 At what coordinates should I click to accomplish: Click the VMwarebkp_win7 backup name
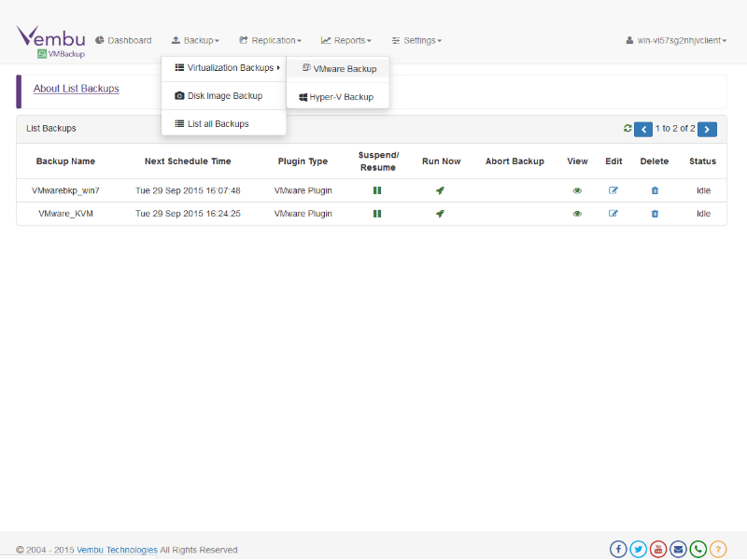[65, 190]
